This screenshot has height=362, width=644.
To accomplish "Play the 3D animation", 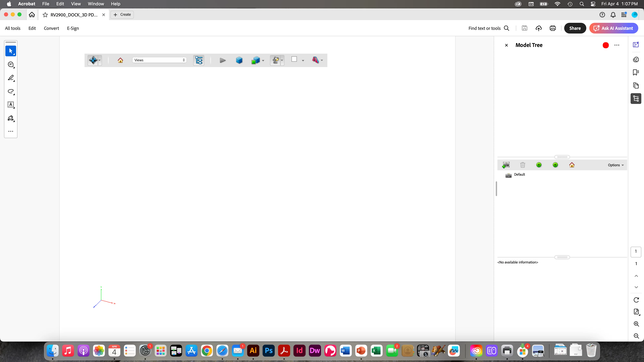I will 223,60.
